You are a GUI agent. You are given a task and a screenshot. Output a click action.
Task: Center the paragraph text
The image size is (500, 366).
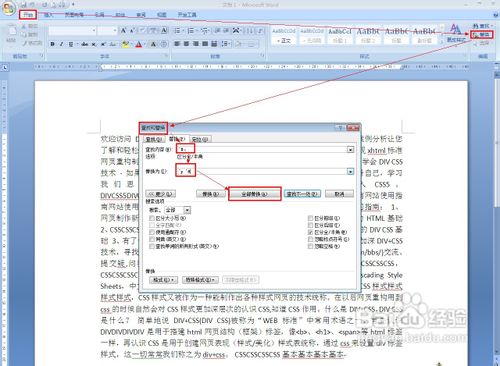click(187, 44)
